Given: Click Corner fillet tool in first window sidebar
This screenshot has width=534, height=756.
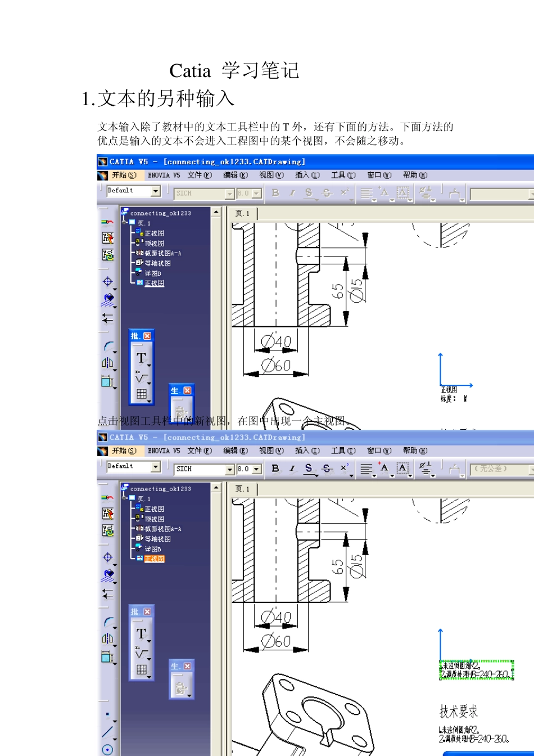Looking at the screenshot, I should coord(108,346).
